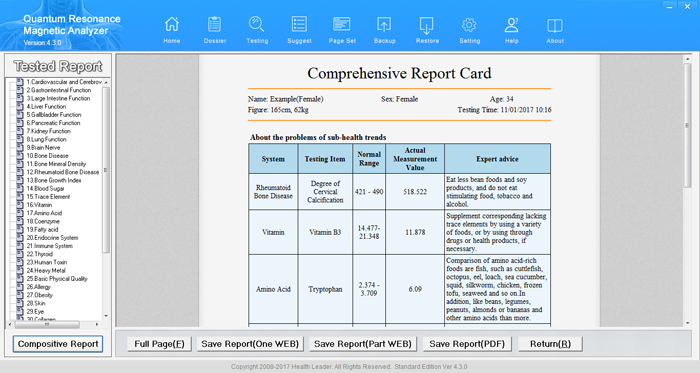
Task: Open the Setting gear icon
Action: [469, 25]
